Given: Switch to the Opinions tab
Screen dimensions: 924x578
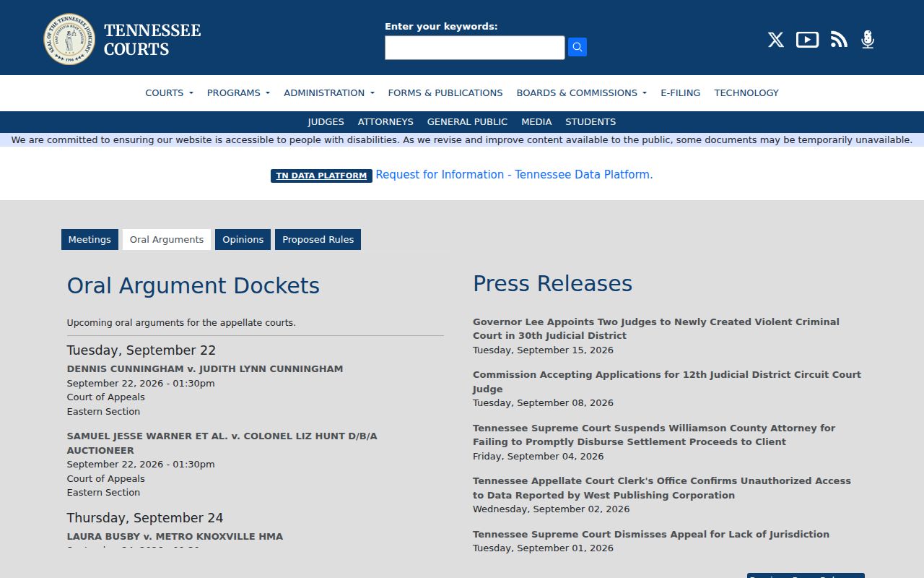Looking at the screenshot, I should (243, 239).
